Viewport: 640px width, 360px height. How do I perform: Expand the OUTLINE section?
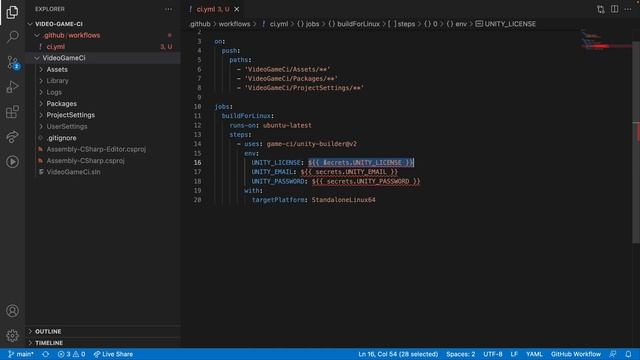(103, 331)
